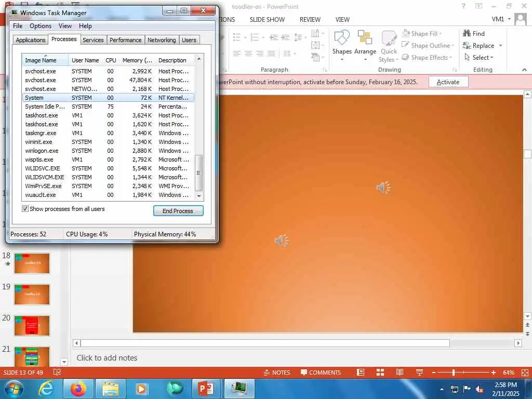Click the Replace icon in Editing
The width and height of the screenshot is (532, 399).
click(467, 46)
